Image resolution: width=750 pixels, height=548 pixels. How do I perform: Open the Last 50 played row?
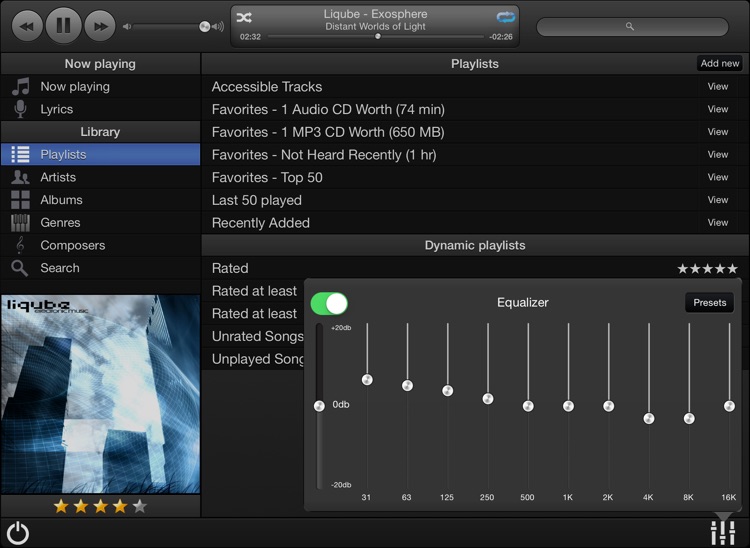[x=475, y=200]
